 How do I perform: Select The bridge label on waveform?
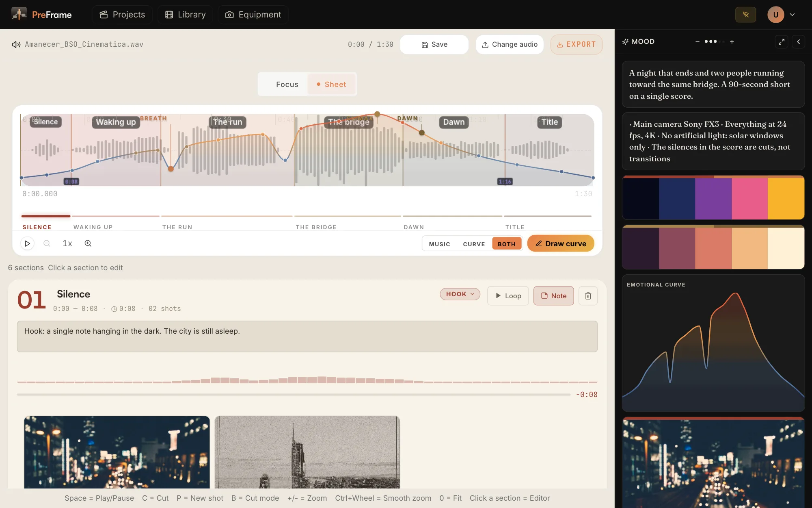coord(349,122)
